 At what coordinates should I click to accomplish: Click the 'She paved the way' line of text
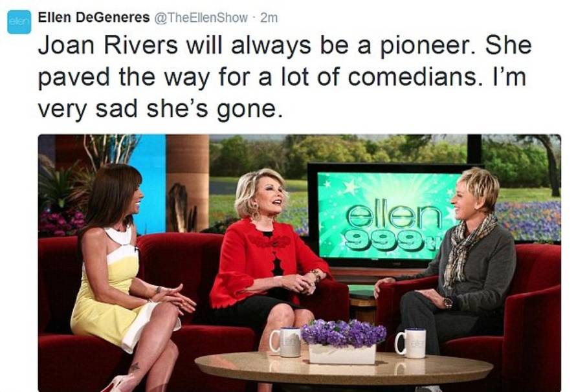pyautogui.click(x=282, y=77)
